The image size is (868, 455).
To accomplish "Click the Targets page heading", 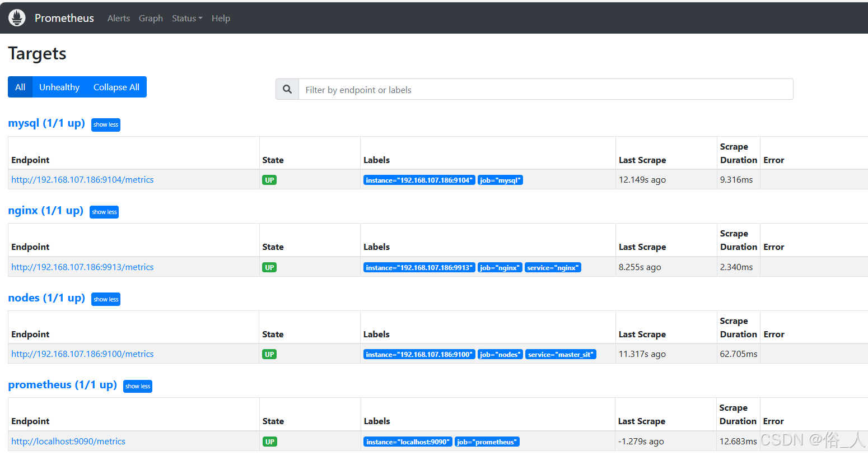I will coord(37,53).
